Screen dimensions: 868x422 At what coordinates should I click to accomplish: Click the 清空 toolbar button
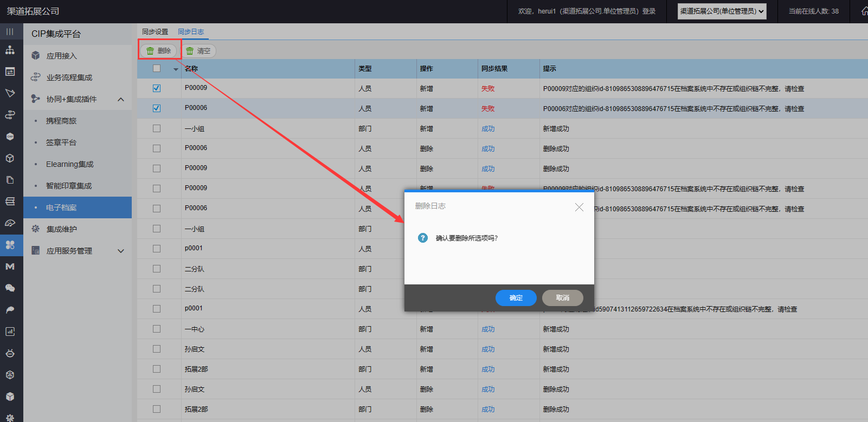coord(198,51)
